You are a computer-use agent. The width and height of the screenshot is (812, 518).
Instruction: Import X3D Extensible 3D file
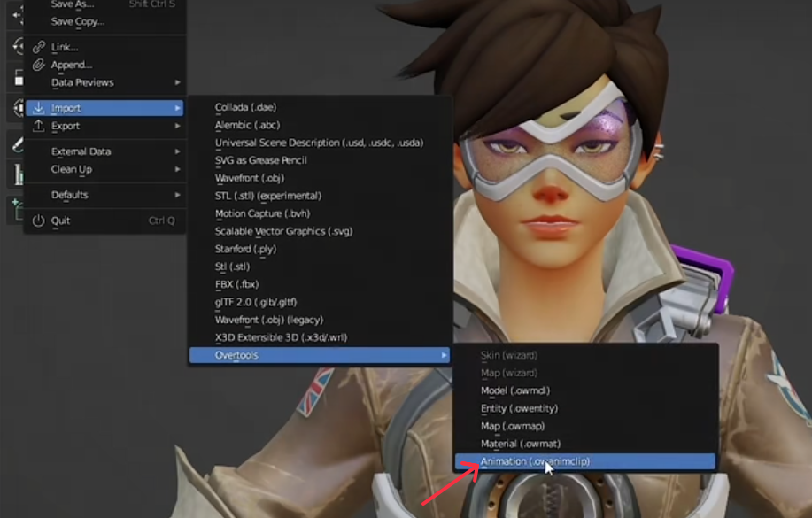(320, 337)
